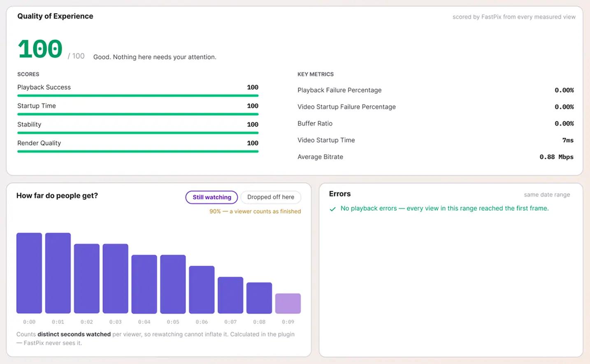This screenshot has width=590, height=364.
Task: Click the Render Quality score bar
Action: tap(138, 151)
